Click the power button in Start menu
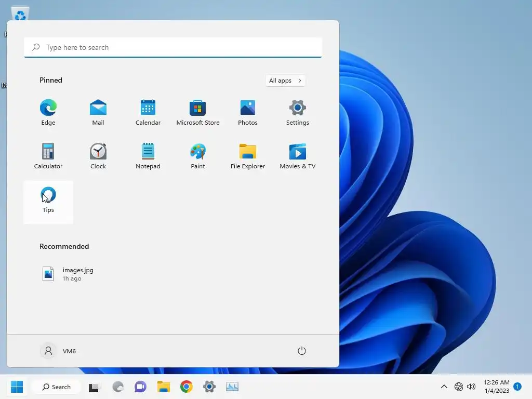532x399 pixels. click(302, 351)
